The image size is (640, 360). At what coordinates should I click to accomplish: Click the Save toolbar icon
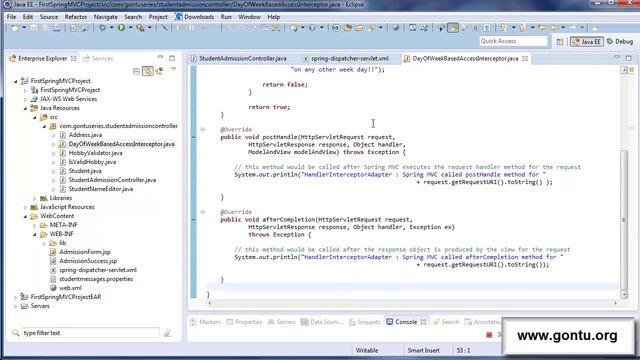(34, 28)
